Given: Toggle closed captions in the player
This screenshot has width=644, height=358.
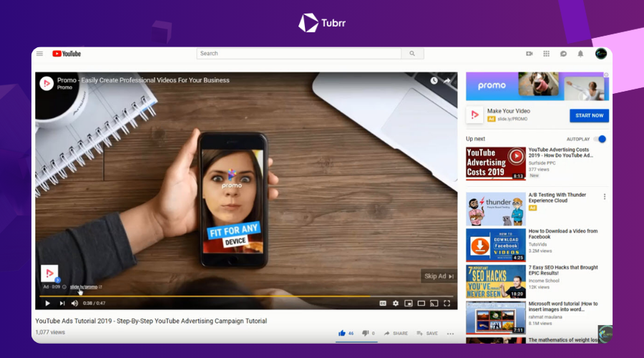Looking at the screenshot, I should click(x=383, y=303).
